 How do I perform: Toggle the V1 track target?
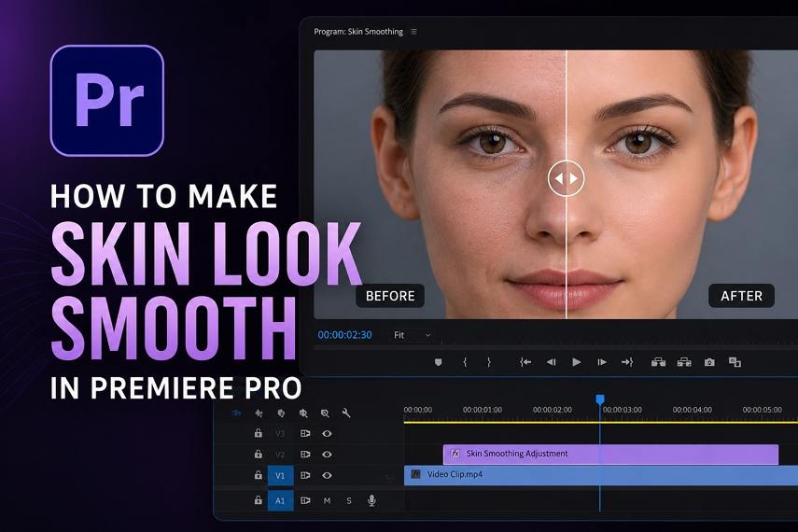click(280, 475)
